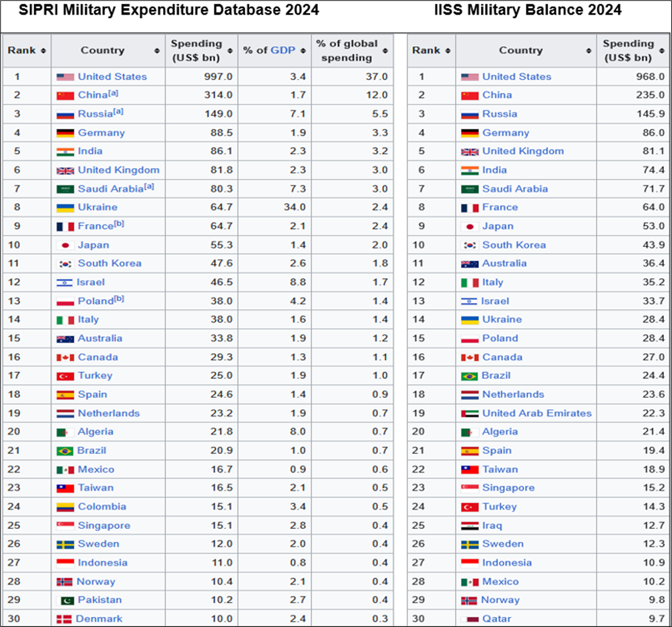Click the Germany flag in SIPRI table

click(x=65, y=133)
